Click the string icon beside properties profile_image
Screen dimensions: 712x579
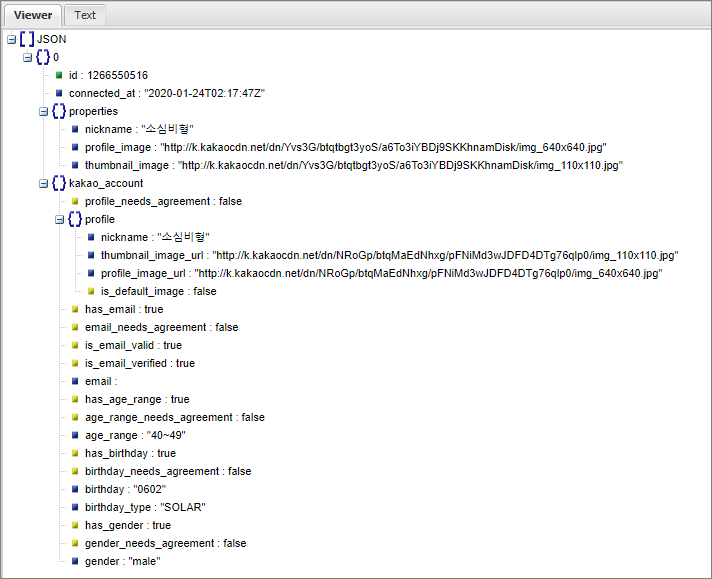(75, 147)
